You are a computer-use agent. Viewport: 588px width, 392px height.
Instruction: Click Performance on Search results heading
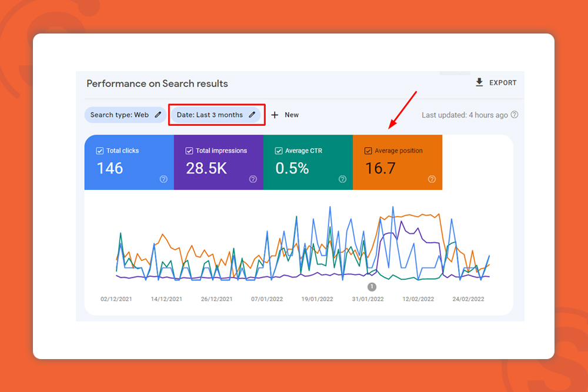[157, 83]
